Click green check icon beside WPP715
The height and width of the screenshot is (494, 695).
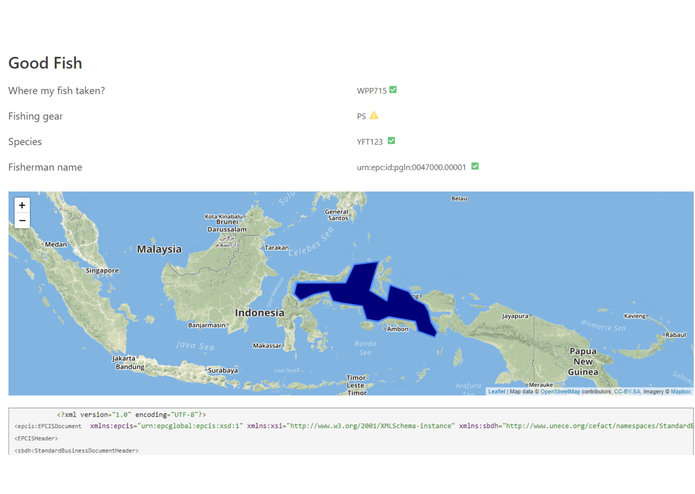pos(393,90)
